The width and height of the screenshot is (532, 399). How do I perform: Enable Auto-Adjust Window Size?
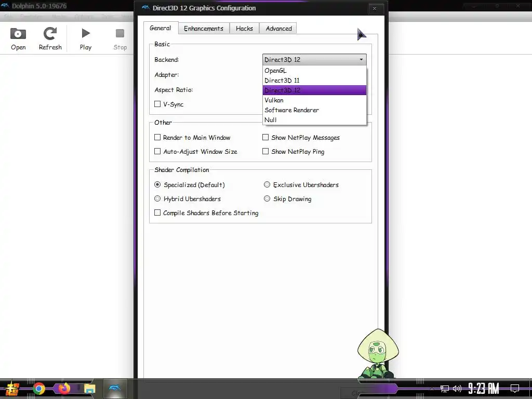[157, 151]
